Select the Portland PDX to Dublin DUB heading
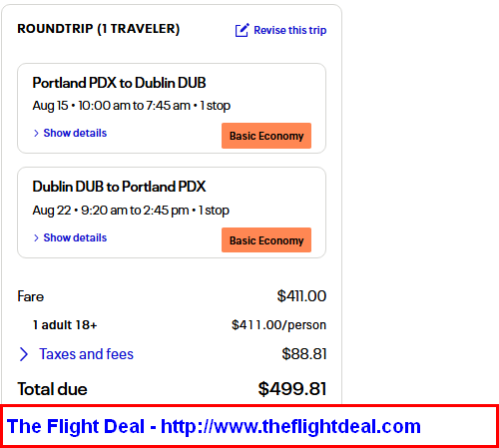This screenshot has width=499, height=448. point(119,83)
